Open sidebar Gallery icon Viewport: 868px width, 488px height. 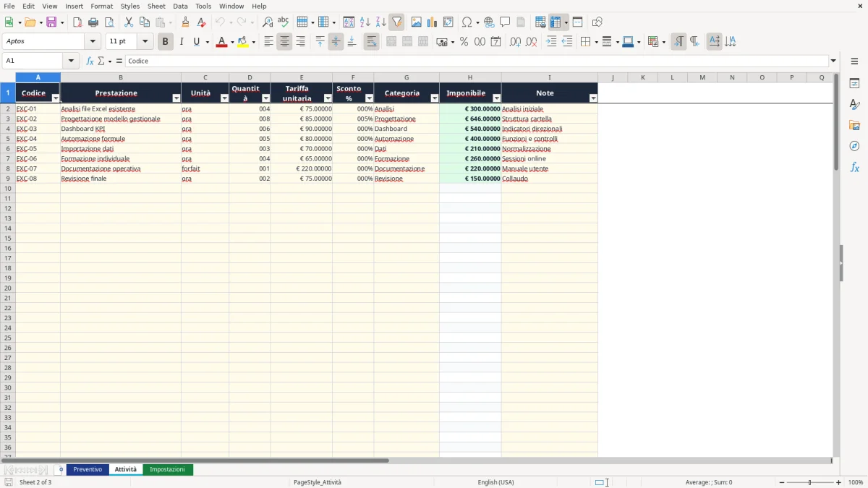click(854, 126)
